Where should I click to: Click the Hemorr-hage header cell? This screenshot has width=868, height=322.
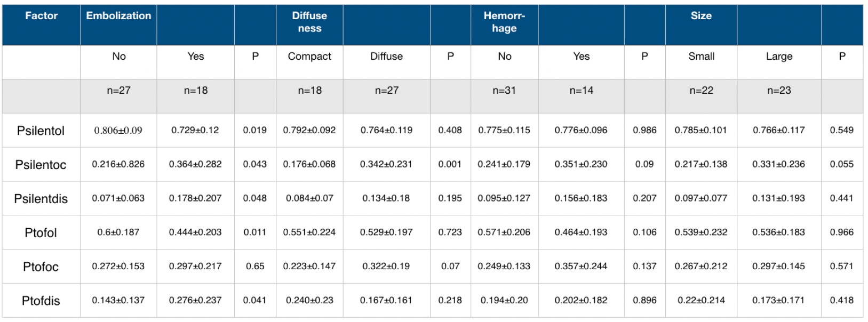tap(504, 25)
